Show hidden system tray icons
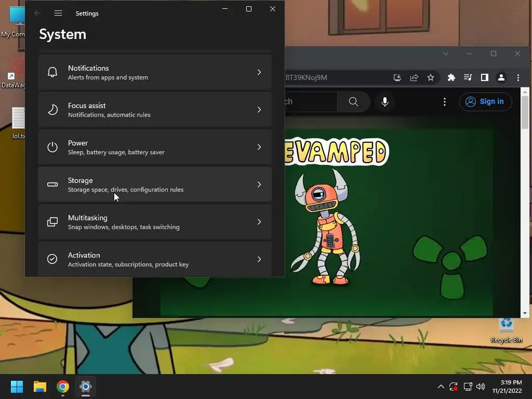This screenshot has width=532, height=399. click(441, 387)
